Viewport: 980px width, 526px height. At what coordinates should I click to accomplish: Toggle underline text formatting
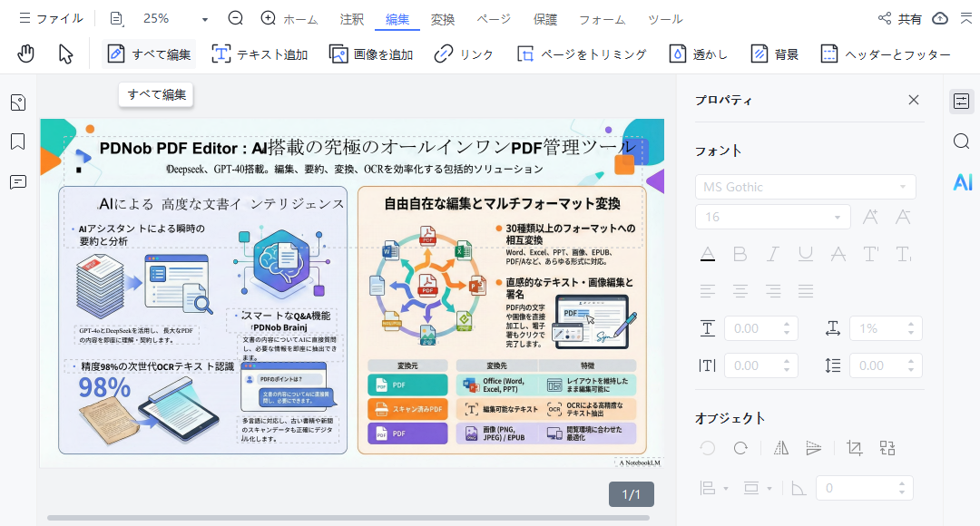pos(805,254)
